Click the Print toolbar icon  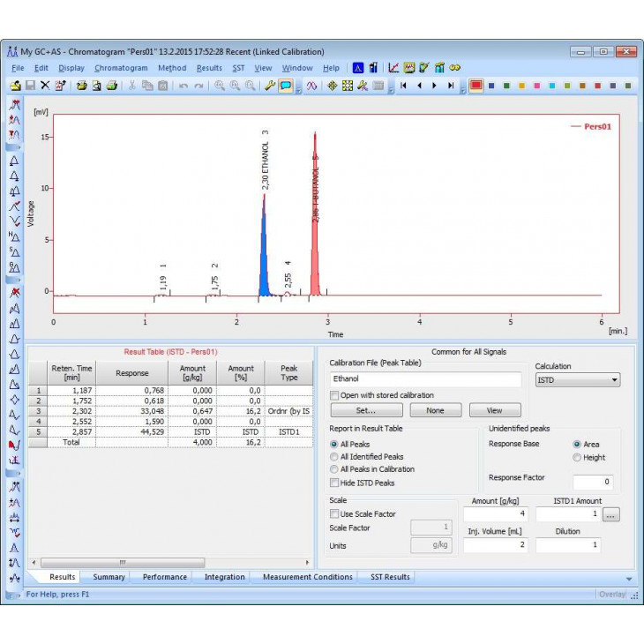(x=112, y=86)
